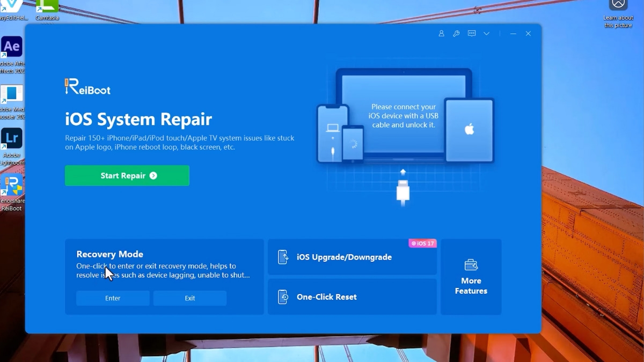Image resolution: width=644 pixels, height=362 pixels.
Task: Open iOS Upgrade/Downgrade feature
Action: (352, 257)
